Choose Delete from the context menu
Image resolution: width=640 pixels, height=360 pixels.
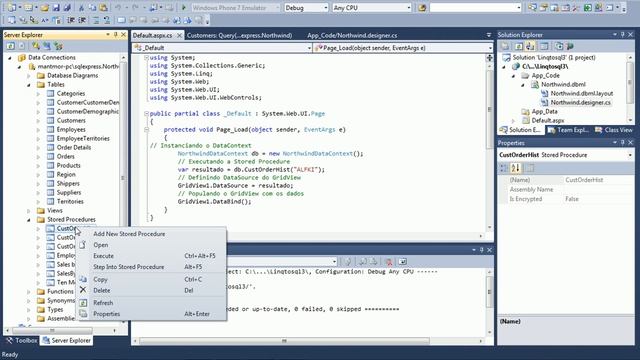(x=102, y=291)
